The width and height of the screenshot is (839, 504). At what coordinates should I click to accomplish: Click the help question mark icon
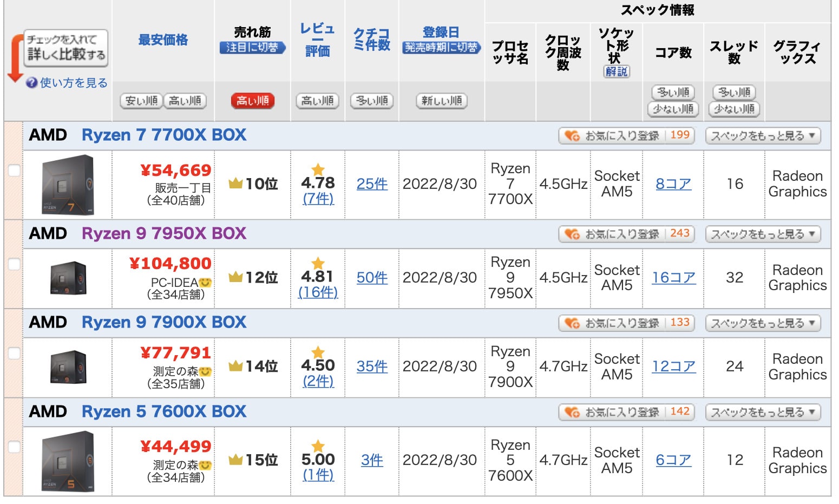(31, 83)
